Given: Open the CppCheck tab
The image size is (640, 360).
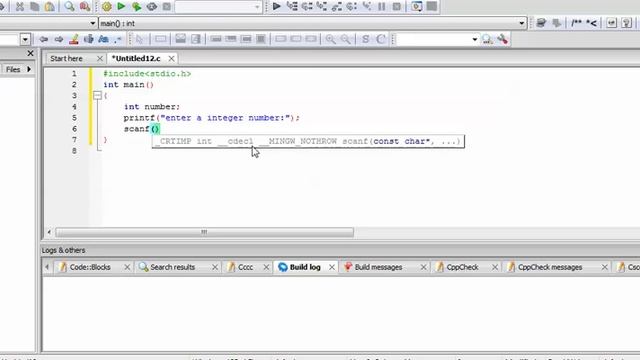Looking at the screenshot, I should (x=462, y=267).
